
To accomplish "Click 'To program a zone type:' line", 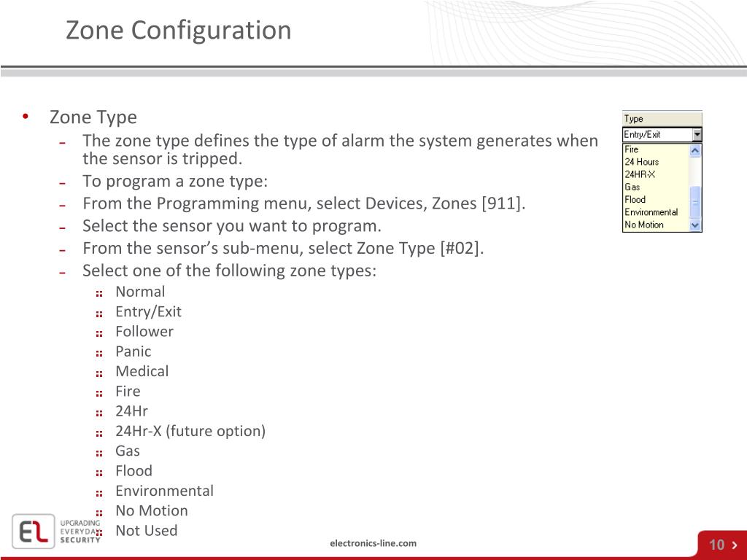I will (175, 182).
